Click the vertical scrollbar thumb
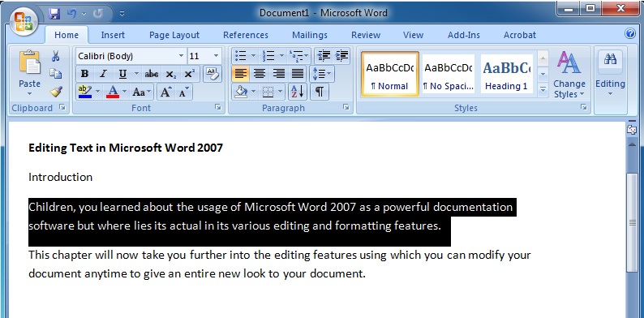 coord(633,222)
